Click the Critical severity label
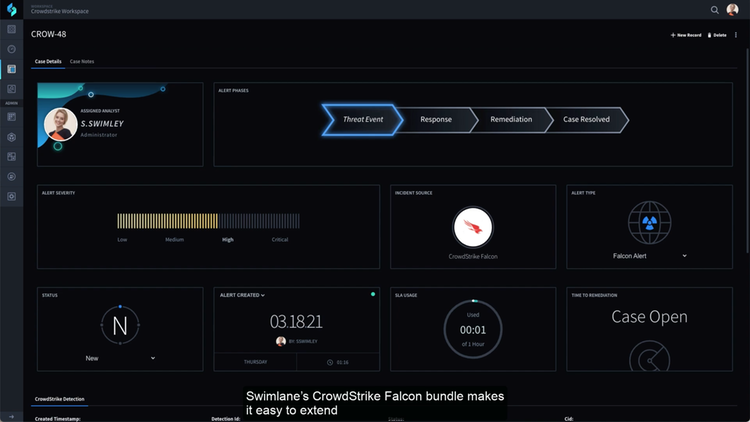The height and width of the screenshot is (422, 750). pyautogui.click(x=280, y=240)
